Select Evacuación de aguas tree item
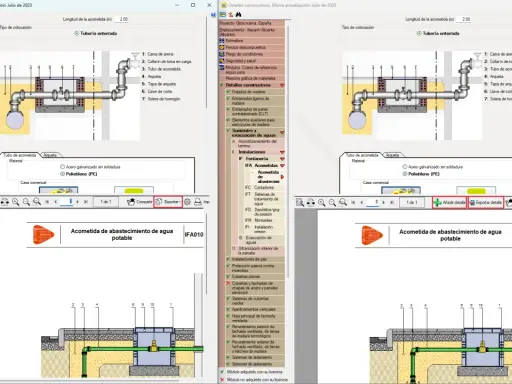 (x=261, y=240)
